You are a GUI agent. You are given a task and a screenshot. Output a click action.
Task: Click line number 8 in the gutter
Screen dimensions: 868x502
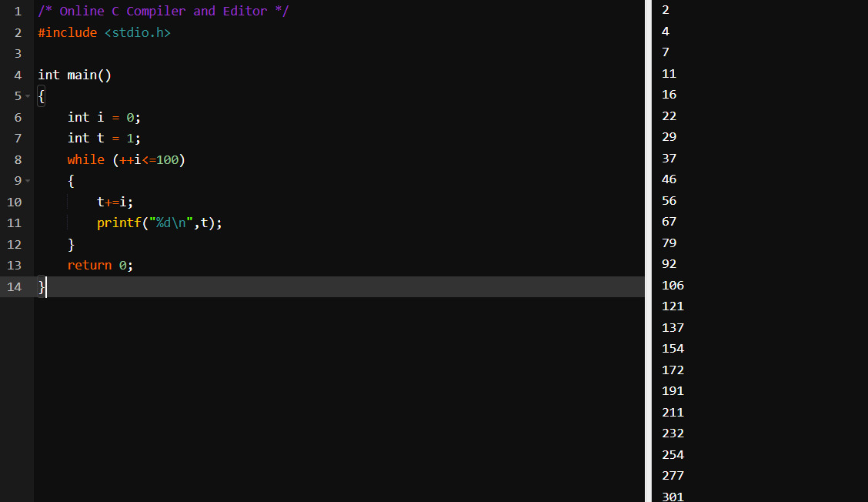tap(17, 159)
